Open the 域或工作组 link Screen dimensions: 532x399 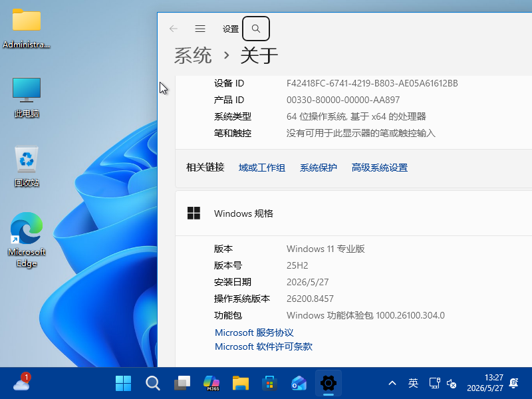(x=261, y=168)
